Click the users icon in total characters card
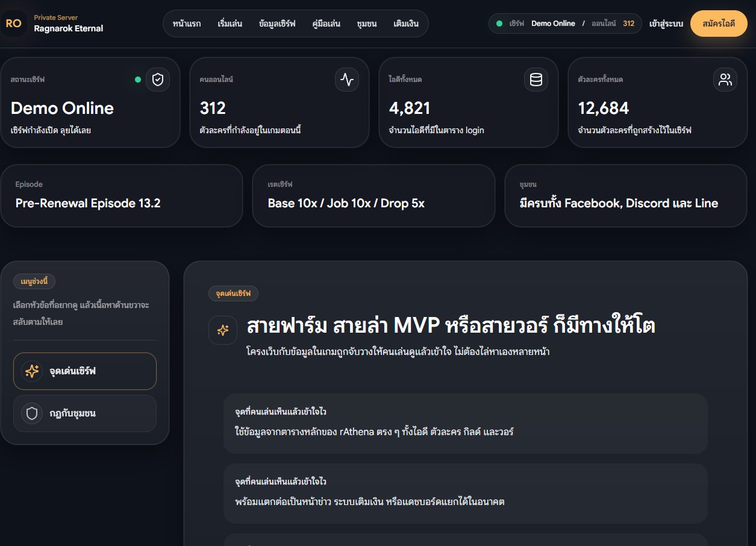 pyautogui.click(x=725, y=80)
